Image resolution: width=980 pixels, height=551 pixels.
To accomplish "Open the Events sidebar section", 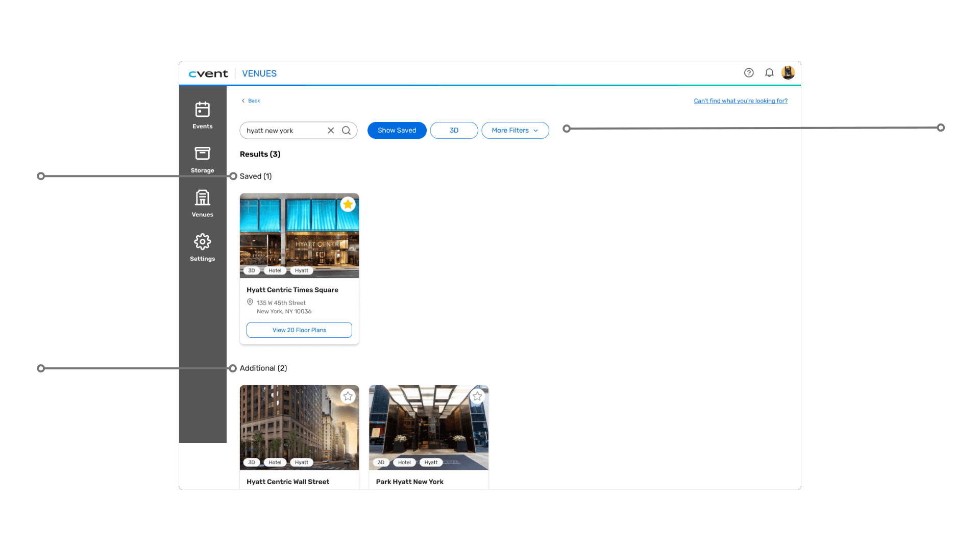I will point(203,115).
